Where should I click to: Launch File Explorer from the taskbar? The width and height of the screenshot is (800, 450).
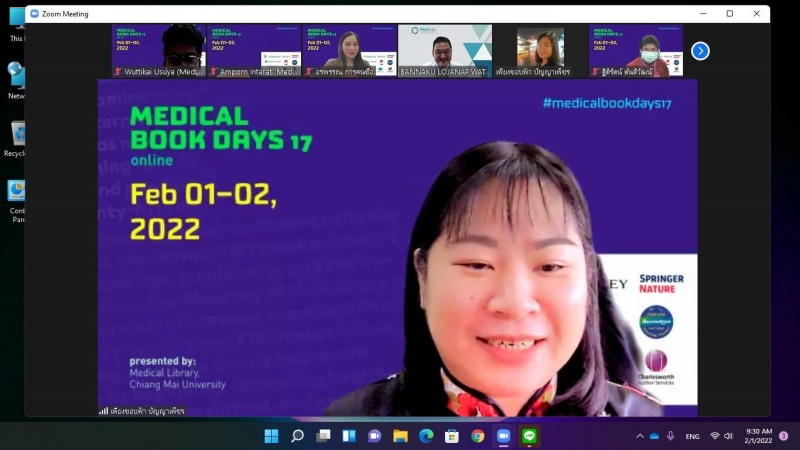pos(401,436)
